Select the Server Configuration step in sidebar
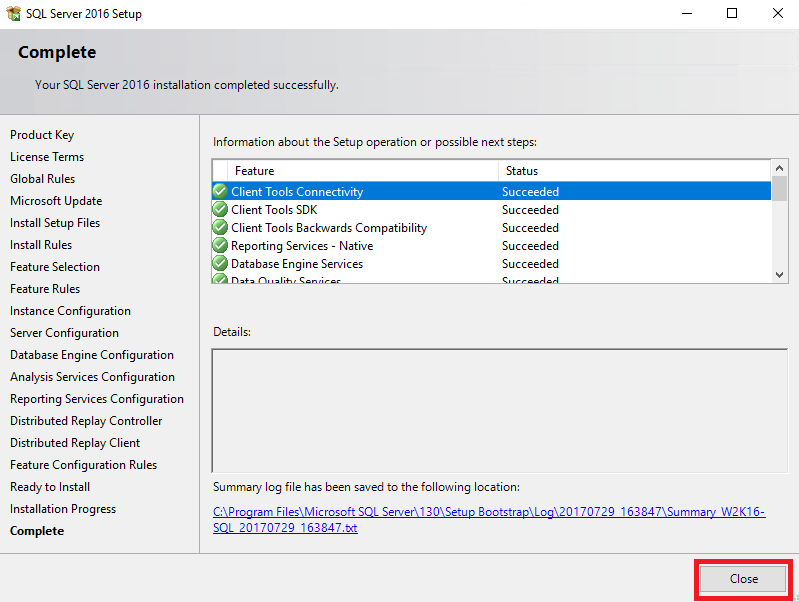 64,333
